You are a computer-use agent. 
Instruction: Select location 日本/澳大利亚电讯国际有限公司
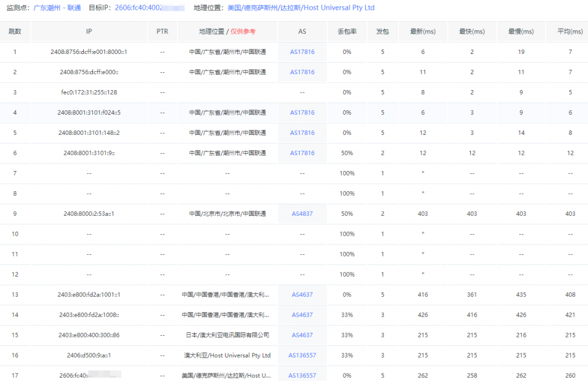(x=227, y=335)
